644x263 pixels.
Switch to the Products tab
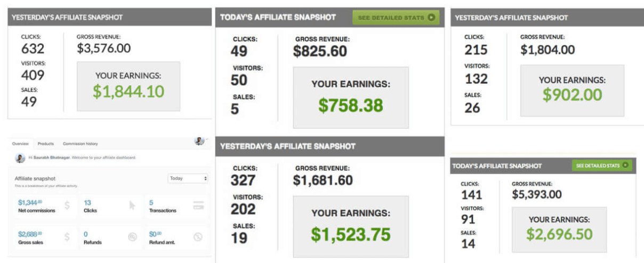pos(46,144)
